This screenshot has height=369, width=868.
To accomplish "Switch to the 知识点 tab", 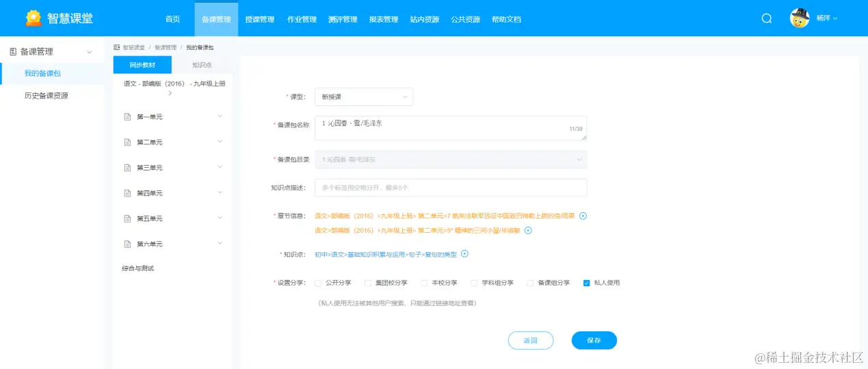I will point(202,65).
